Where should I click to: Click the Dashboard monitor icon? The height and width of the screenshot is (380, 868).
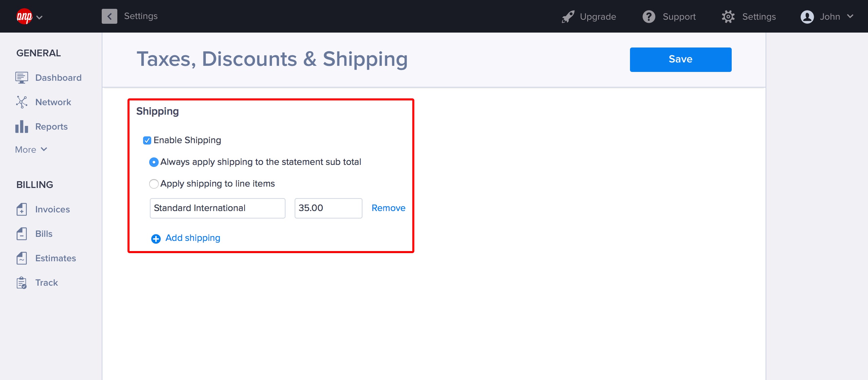(22, 78)
